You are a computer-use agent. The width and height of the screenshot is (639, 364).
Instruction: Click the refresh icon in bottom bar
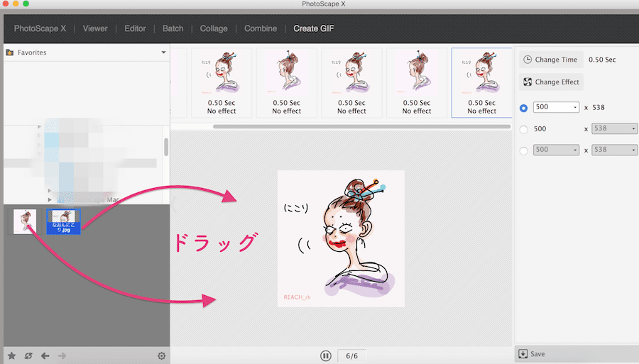coord(28,355)
